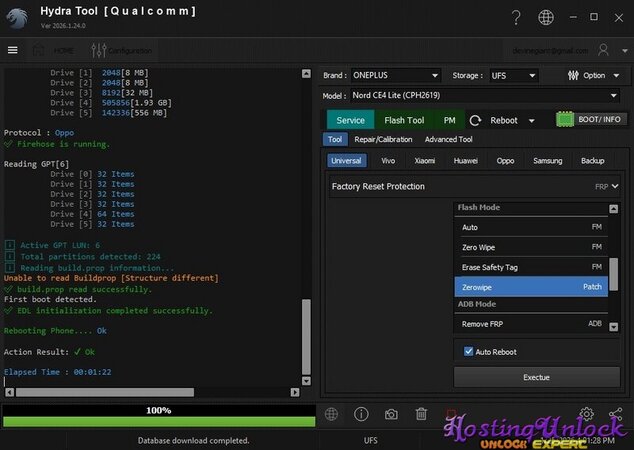Take a screenshot with the camera icon
Screen dimensions: 634x450
coord(391,414)
